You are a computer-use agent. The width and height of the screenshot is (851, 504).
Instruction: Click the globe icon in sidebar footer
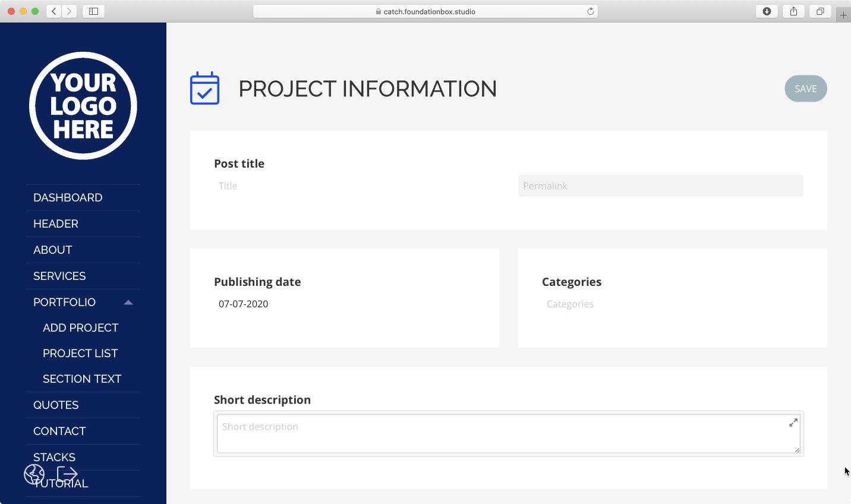34,474
